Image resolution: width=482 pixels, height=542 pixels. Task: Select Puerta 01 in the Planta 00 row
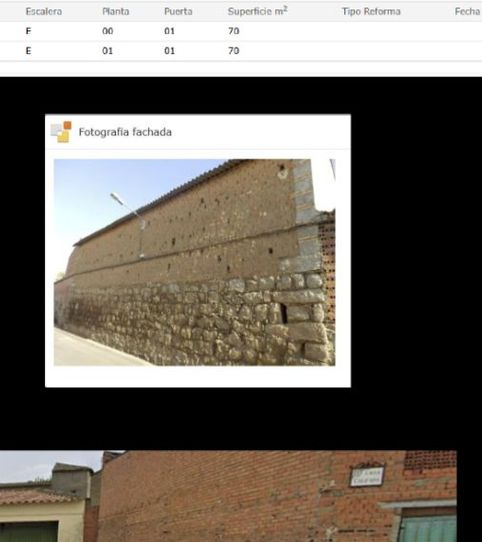169,31
